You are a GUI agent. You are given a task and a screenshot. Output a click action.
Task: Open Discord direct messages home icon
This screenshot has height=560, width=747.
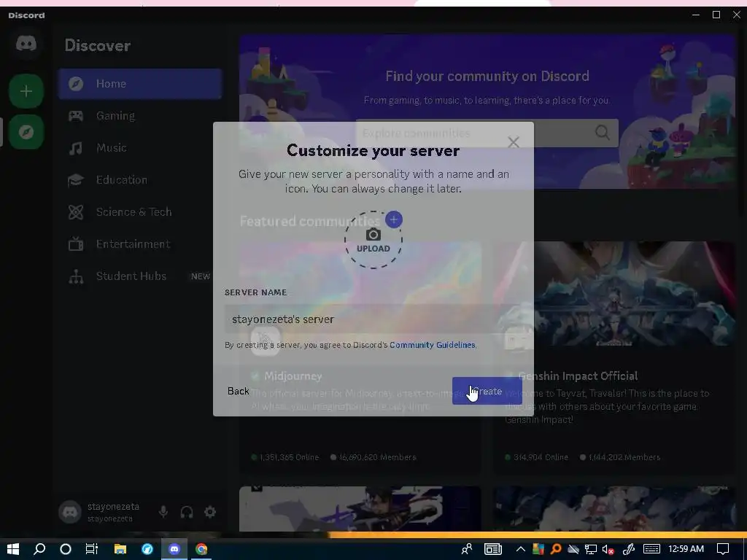click(26, 44)
